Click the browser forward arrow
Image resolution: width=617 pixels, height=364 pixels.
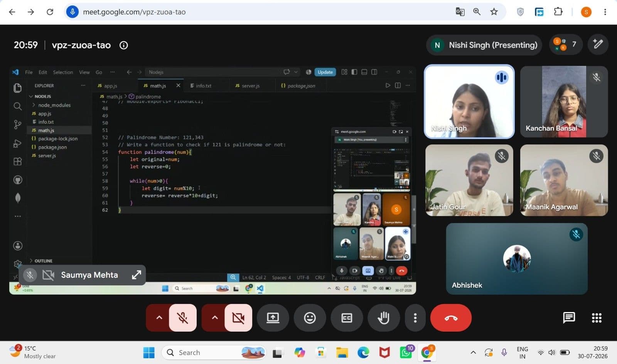click(x=31, y=12)
